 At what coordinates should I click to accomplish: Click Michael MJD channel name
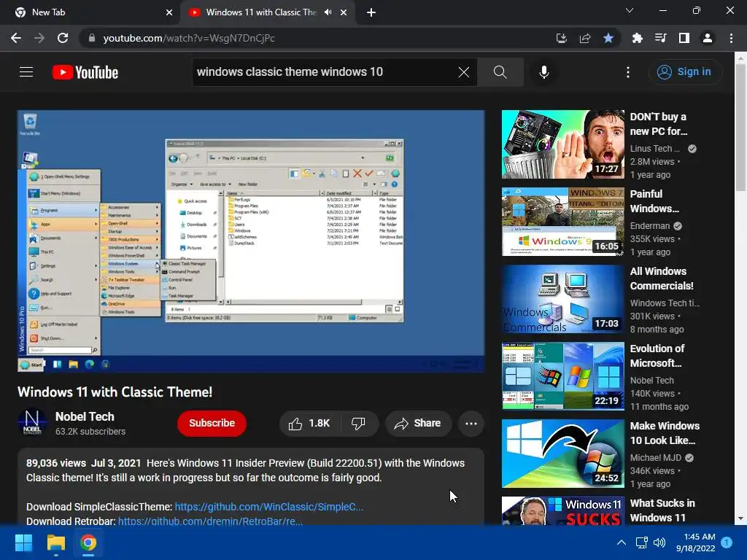[656, 458]
